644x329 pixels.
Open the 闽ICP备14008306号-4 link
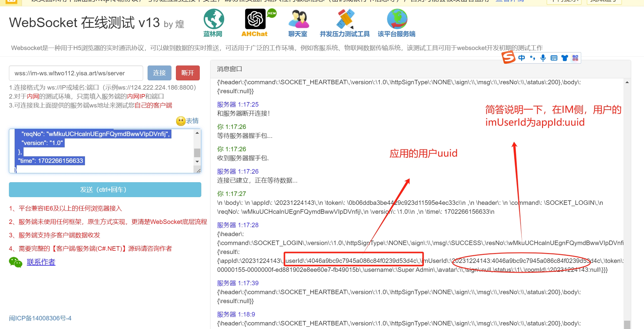40,318
